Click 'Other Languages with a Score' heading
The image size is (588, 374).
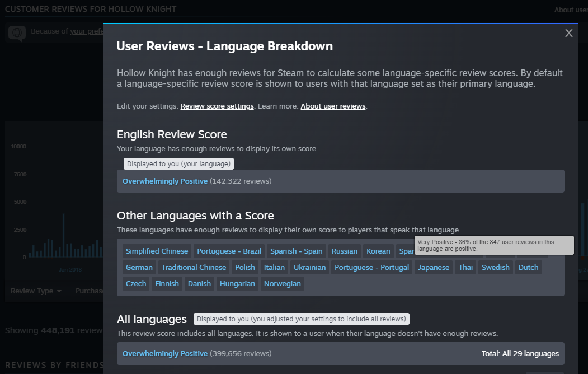(x=195, y=216)
